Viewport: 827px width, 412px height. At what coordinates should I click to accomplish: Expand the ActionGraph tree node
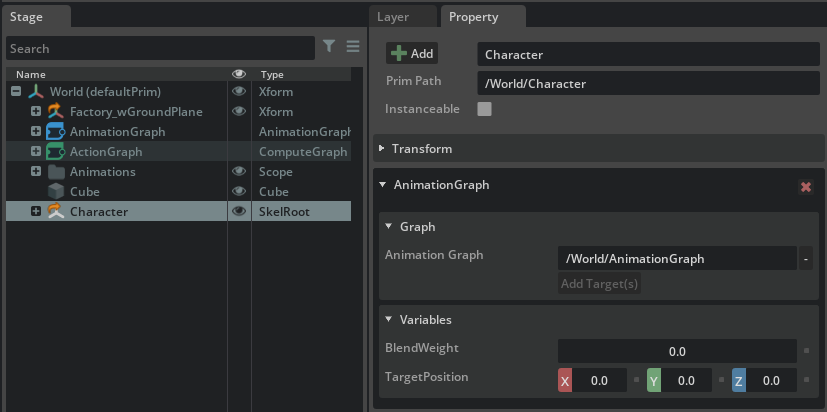[x=36, y=151]
